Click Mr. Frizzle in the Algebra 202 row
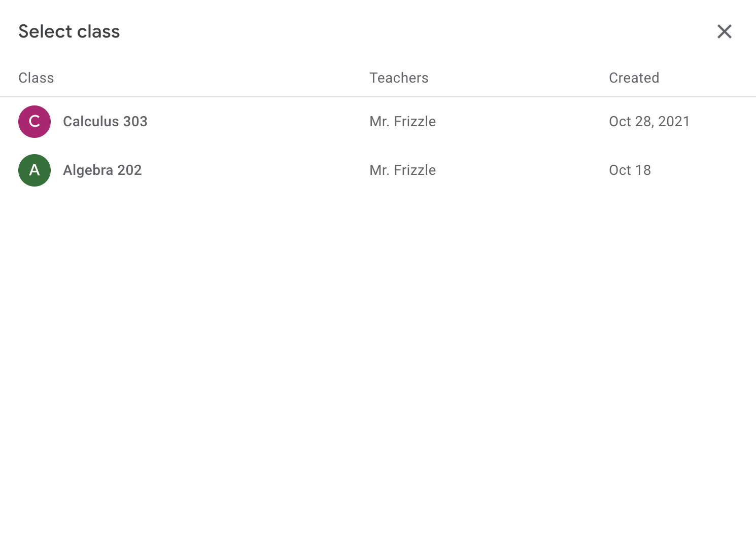The image size is (756, 549). point(402,170)
